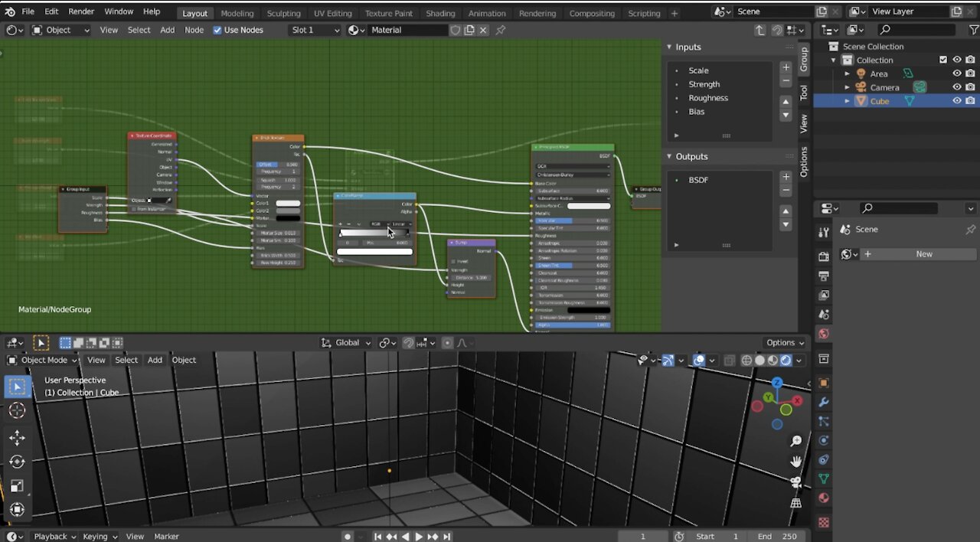Open the viewport Options dropdown
The height and width of the screenshot is (542, 980).
coord(785,343)
